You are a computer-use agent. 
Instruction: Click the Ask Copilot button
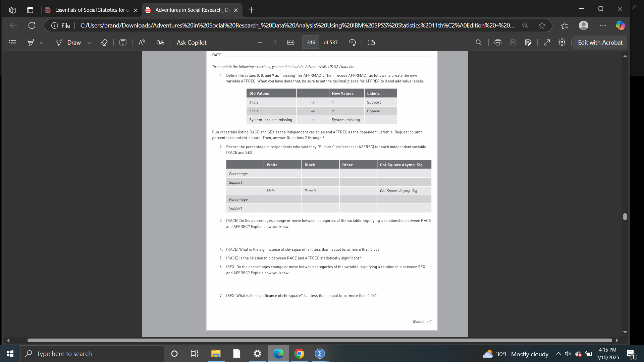tap(192, 43)
